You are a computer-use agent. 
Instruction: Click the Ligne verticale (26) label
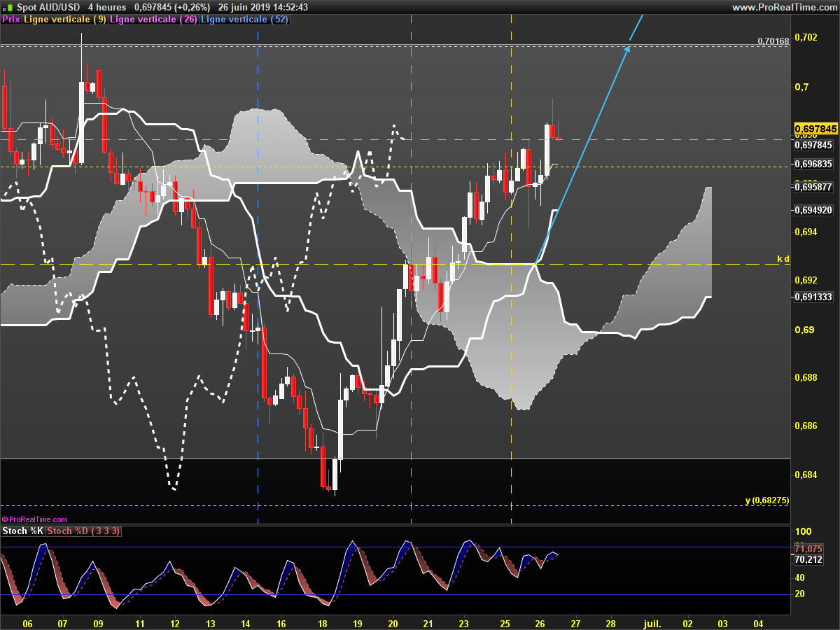(x=153, y=20)
